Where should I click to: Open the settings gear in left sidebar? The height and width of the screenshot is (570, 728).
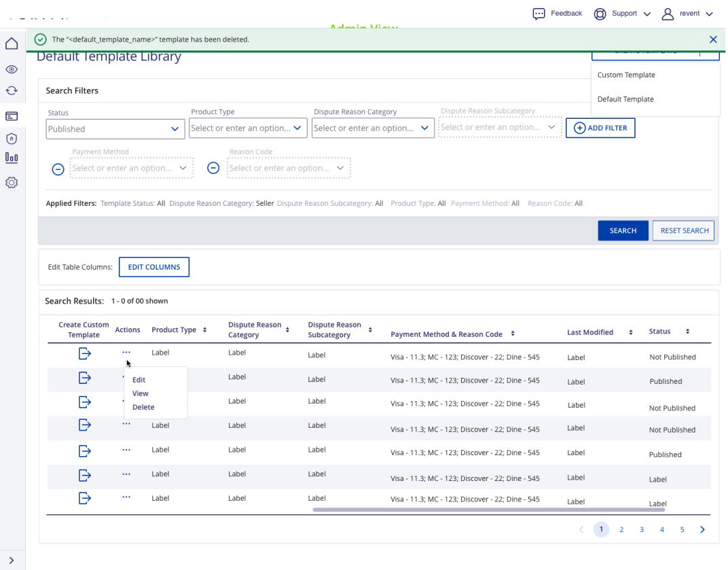[12, 183]
